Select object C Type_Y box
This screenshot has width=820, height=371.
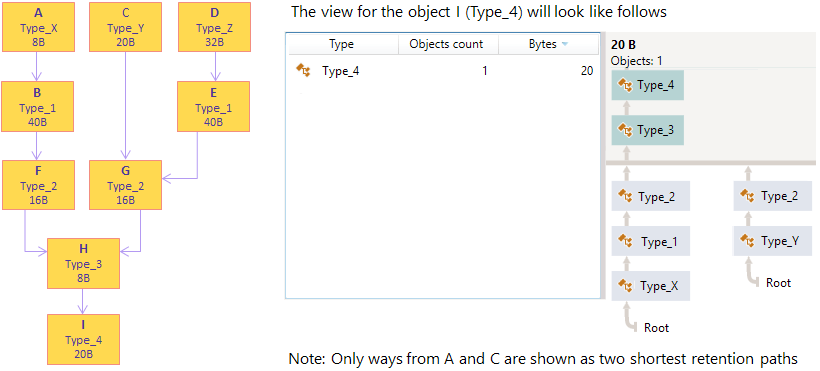click(x=125, y=27)
